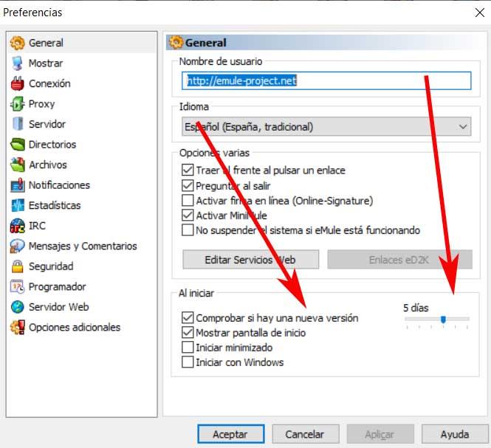Click the Enlaces eD2K button
Image resolution: width=491 pixels, height=448 pixels.
click(400, 260)
